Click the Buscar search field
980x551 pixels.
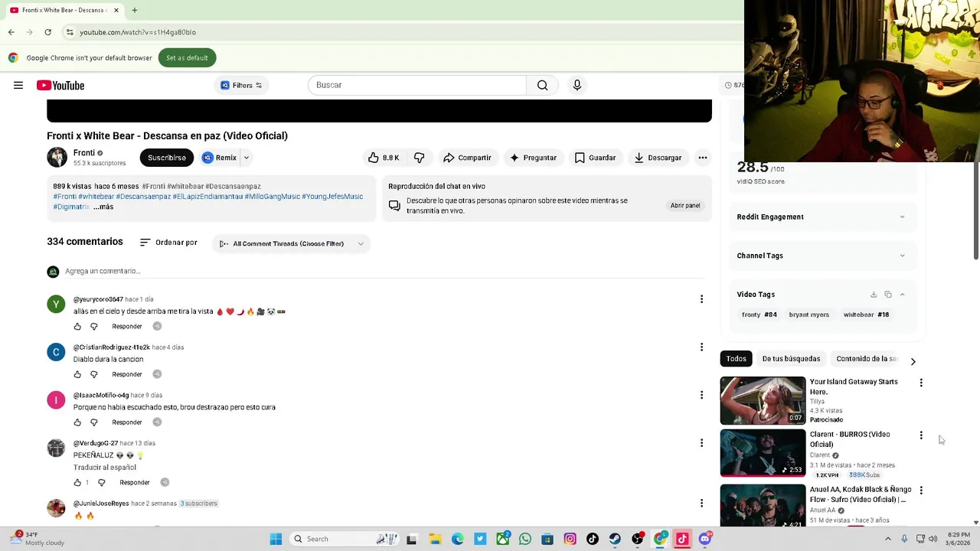pos(417,85)
